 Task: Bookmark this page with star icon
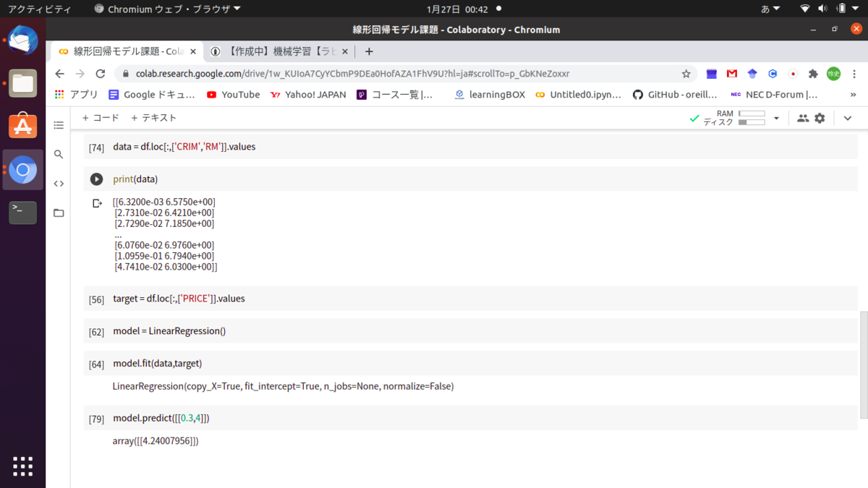686,74
